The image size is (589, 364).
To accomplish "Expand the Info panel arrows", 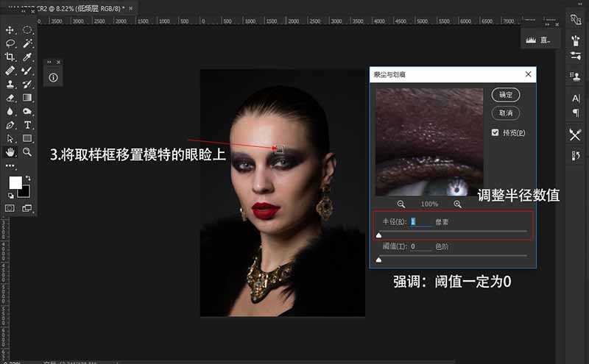I will [49, 62].
